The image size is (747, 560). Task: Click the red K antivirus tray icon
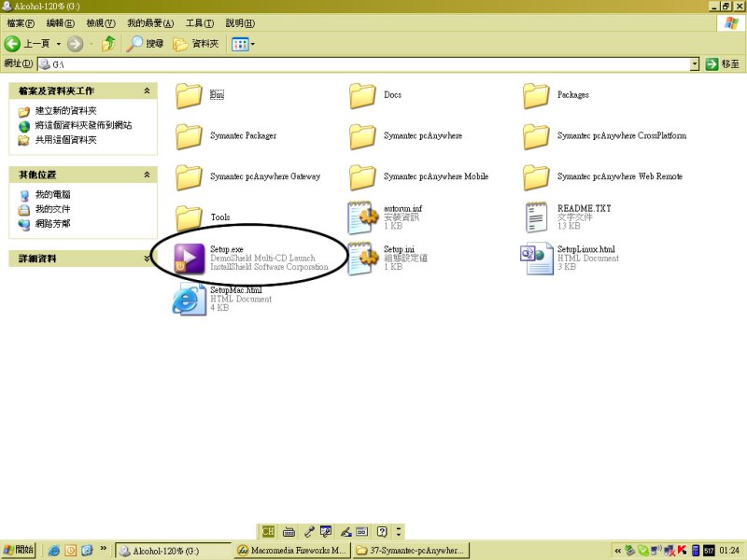point(683,551)
